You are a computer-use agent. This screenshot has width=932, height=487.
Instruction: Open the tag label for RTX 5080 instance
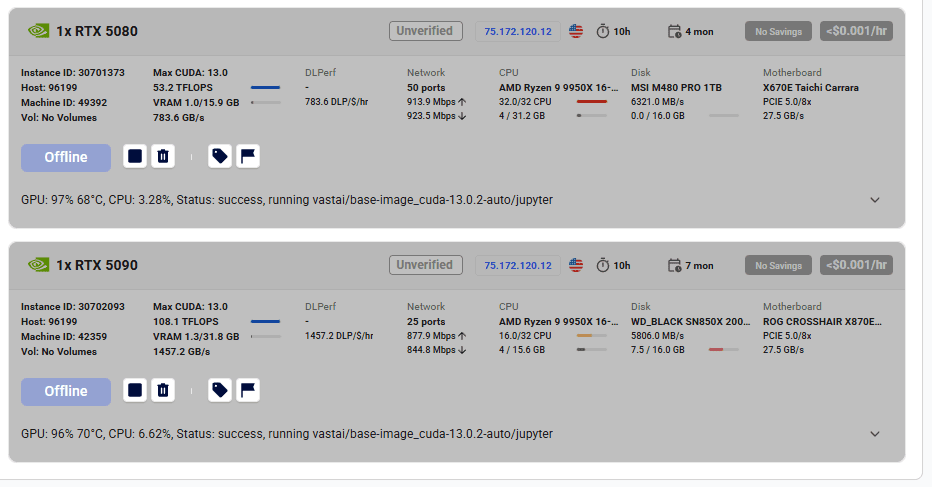220,156
